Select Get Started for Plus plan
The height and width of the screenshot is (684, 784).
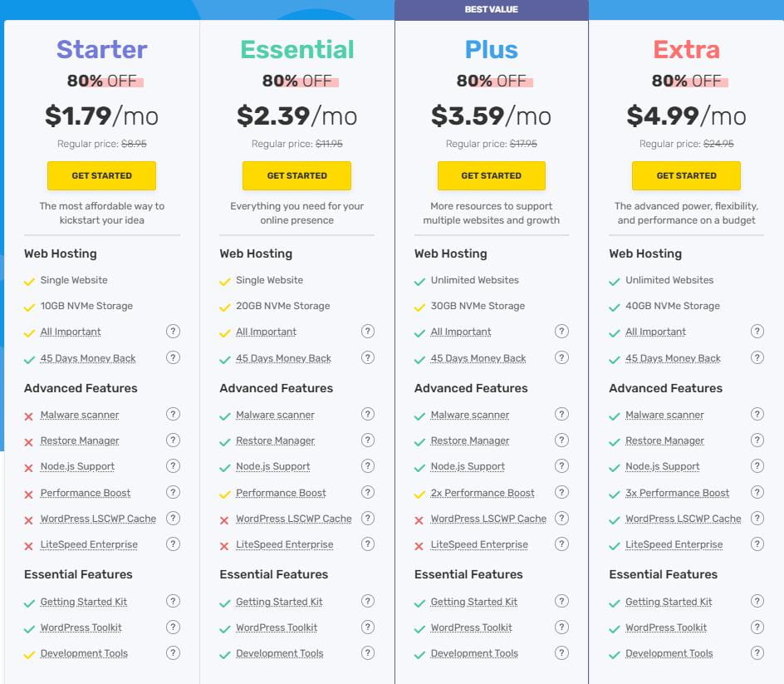(492, 175)
